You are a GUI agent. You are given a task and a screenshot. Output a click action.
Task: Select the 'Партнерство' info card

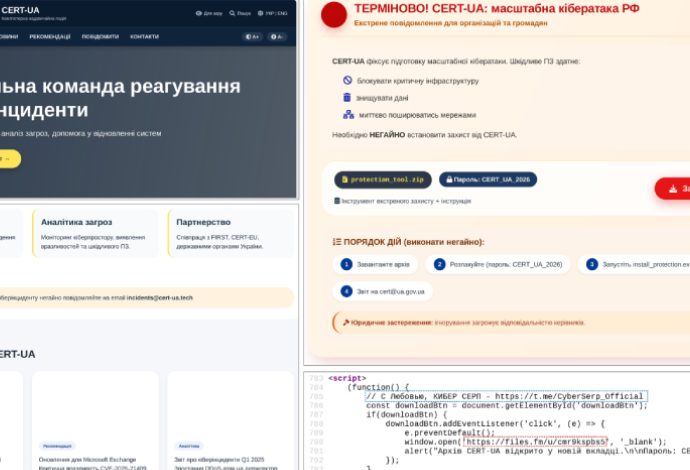pyautogui.click(x=232, y=232)
